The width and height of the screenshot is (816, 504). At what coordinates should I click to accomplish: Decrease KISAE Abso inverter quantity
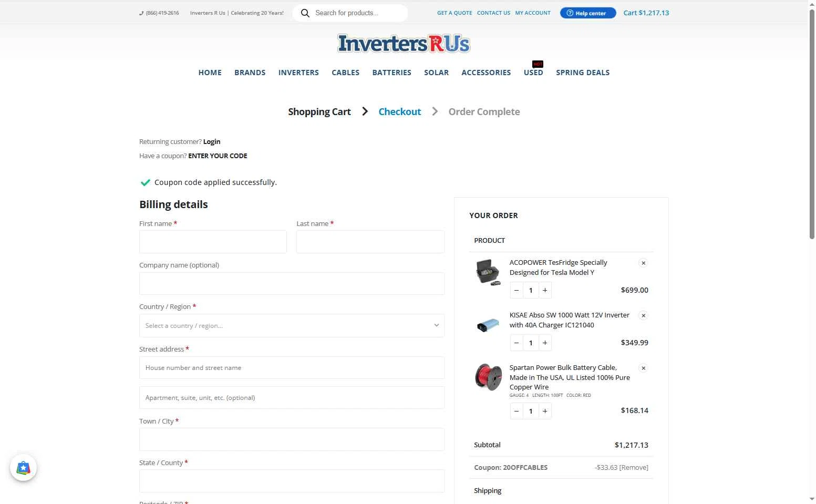(517, 343)
